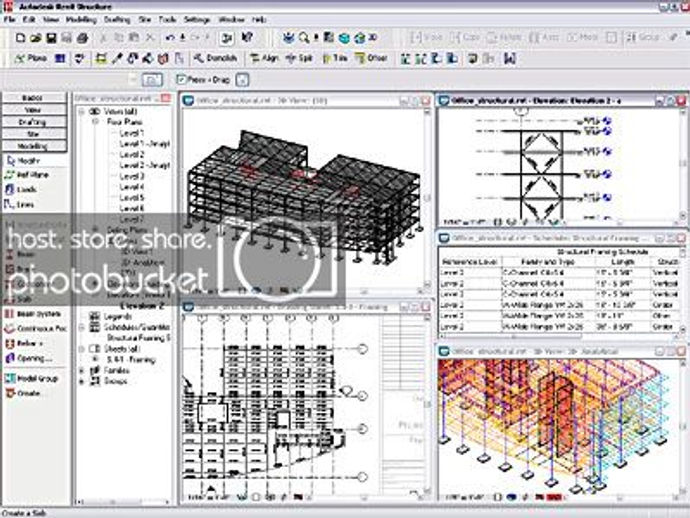The height and width of the screenshot is (518, 690).
Task: Click the Copy tool in edit toolbar
Action: [465, 38]
